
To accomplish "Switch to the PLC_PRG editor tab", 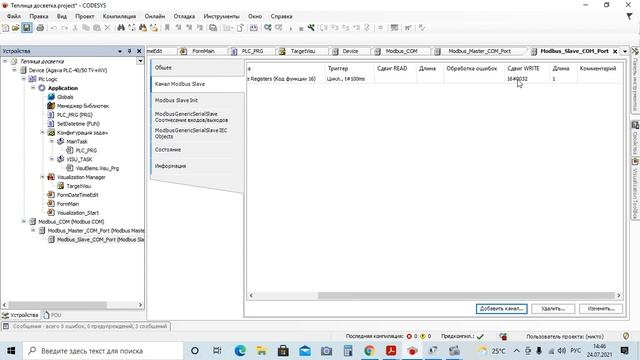I will pyautogui.click(x=252, y=51).
